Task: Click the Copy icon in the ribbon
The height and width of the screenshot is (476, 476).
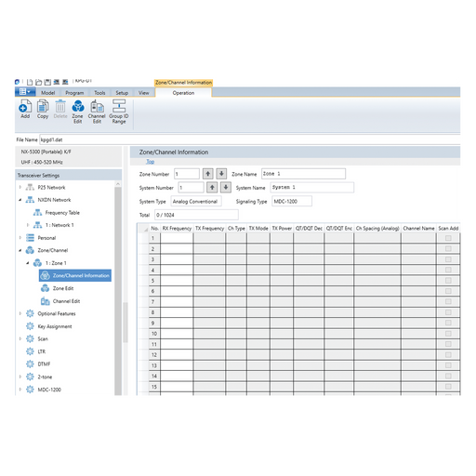Action: 43,109
